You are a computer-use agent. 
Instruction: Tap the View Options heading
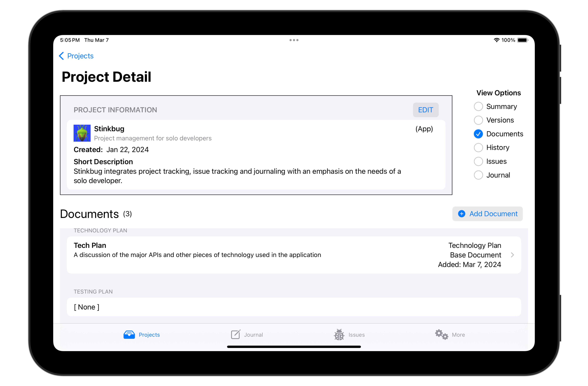pyautogui.click(x=499, y=93)
